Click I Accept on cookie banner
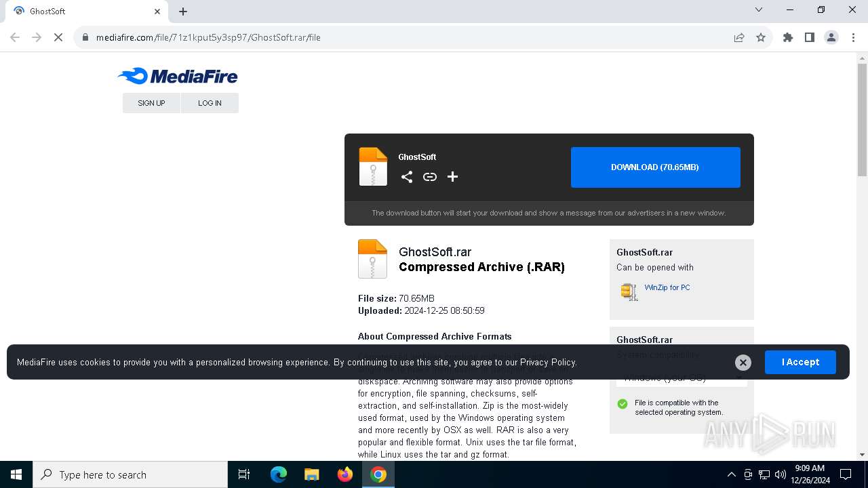 (x=800, y=363)
